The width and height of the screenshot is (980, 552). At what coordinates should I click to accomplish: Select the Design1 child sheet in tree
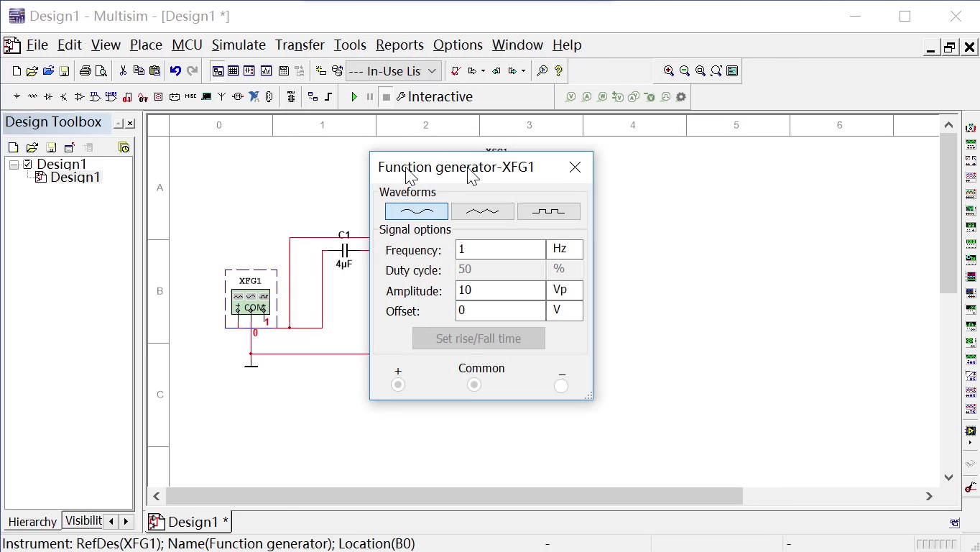pos(75,178)
